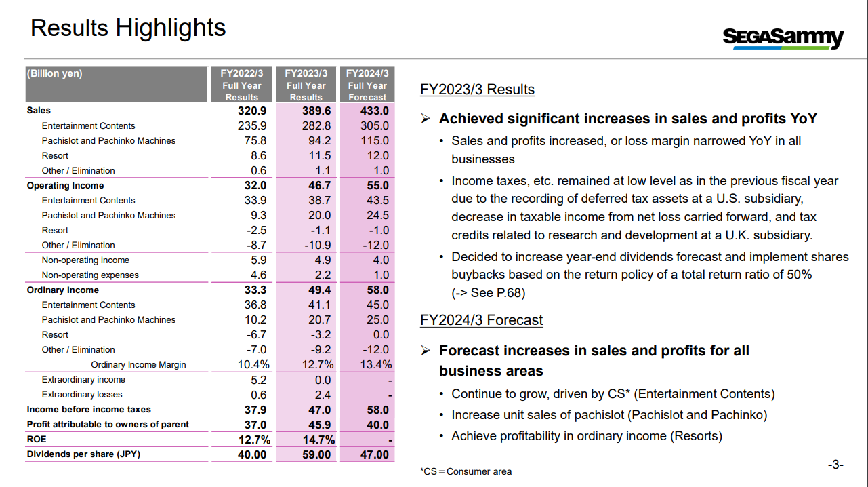Select Extraordinary income value 5.2
The height and width of the screenshot is (487, 868).
(x=259, y=379)
